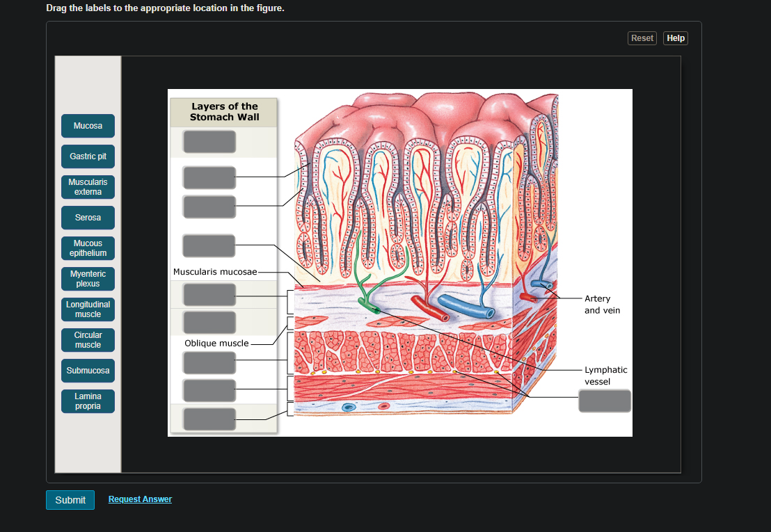This screenshot has width=771, height=532.
Task: Click the Artery and vein label
Action: pyautogui.click(x=602, y=305)
